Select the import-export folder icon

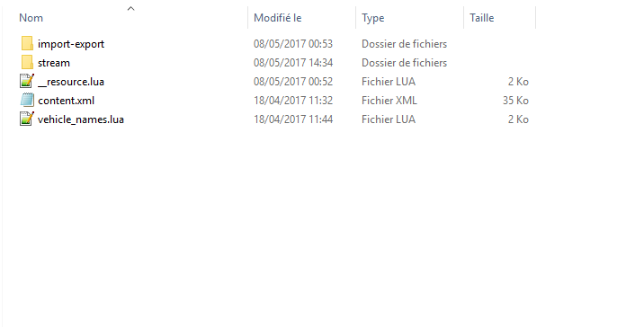pyautogui.click(x=27, y=43)
